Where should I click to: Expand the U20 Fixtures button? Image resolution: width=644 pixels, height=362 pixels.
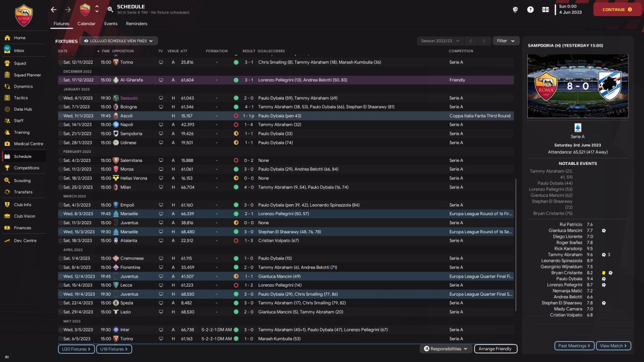pos(75,349)
